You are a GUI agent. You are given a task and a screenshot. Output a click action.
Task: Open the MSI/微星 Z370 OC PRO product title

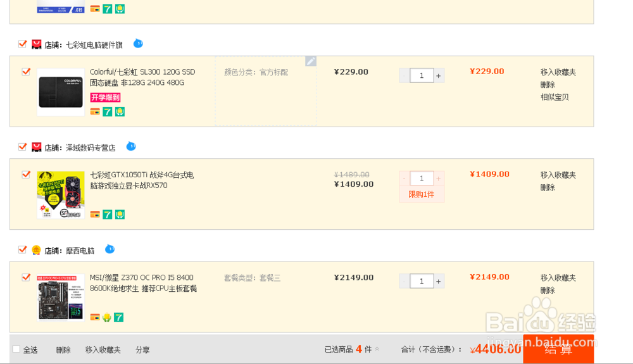click(x=143, y=283)
